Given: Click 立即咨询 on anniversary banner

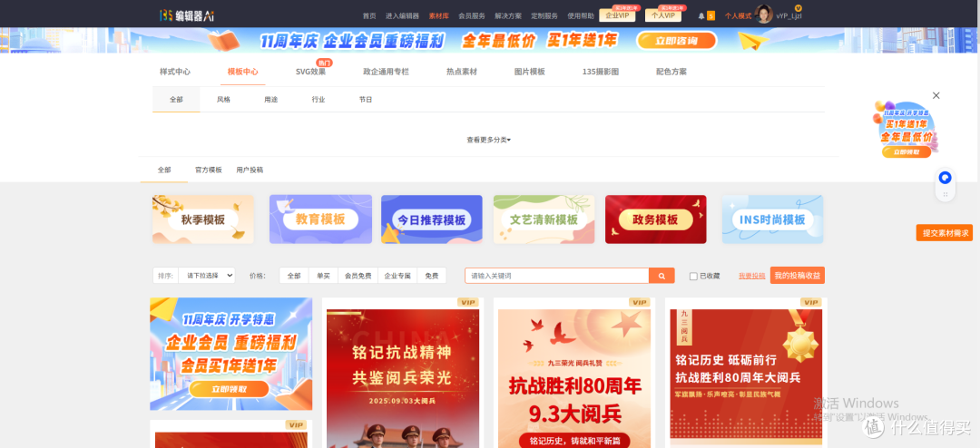Looking at the screenshot, I should pos(677,41).
